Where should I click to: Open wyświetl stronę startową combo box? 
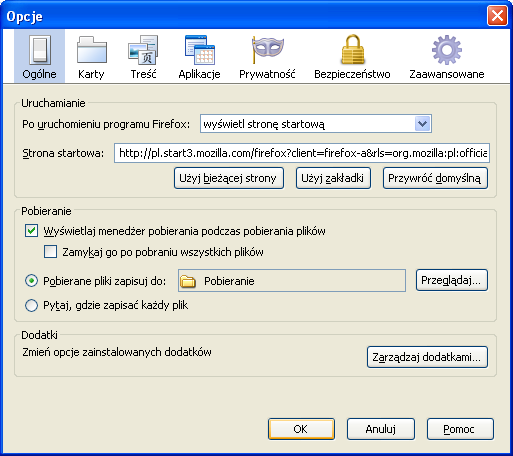point(316,124)
